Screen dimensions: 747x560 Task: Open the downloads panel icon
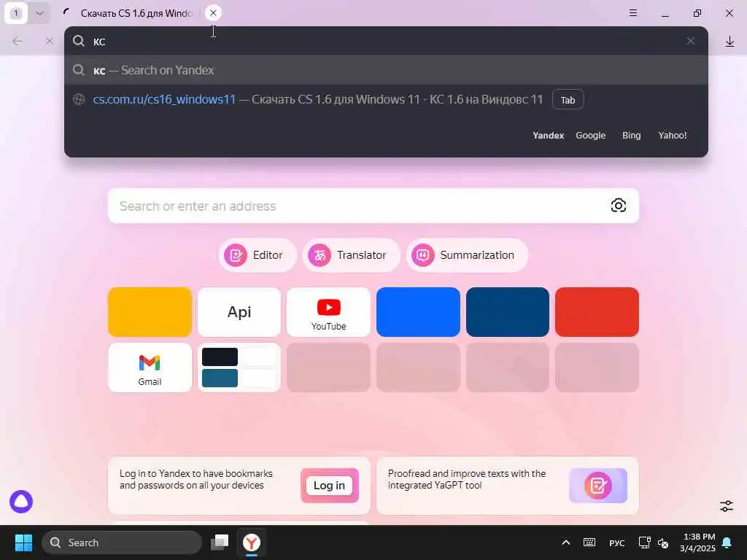pyautogui.click(x=729, y=42)
